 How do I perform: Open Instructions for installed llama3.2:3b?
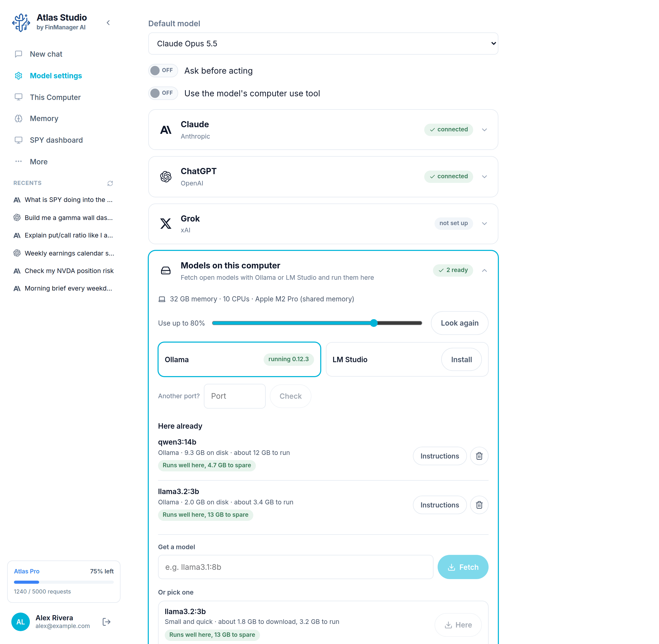click(440, 505)
